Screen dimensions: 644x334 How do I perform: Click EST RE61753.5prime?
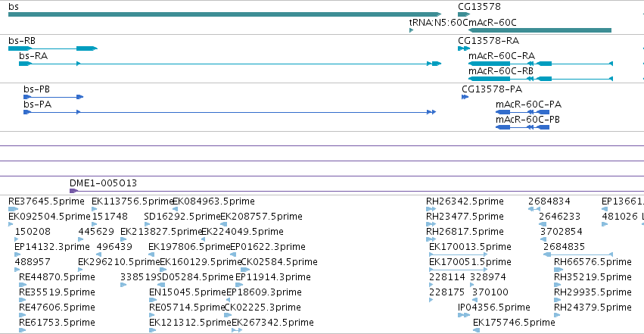pos(57,323)
